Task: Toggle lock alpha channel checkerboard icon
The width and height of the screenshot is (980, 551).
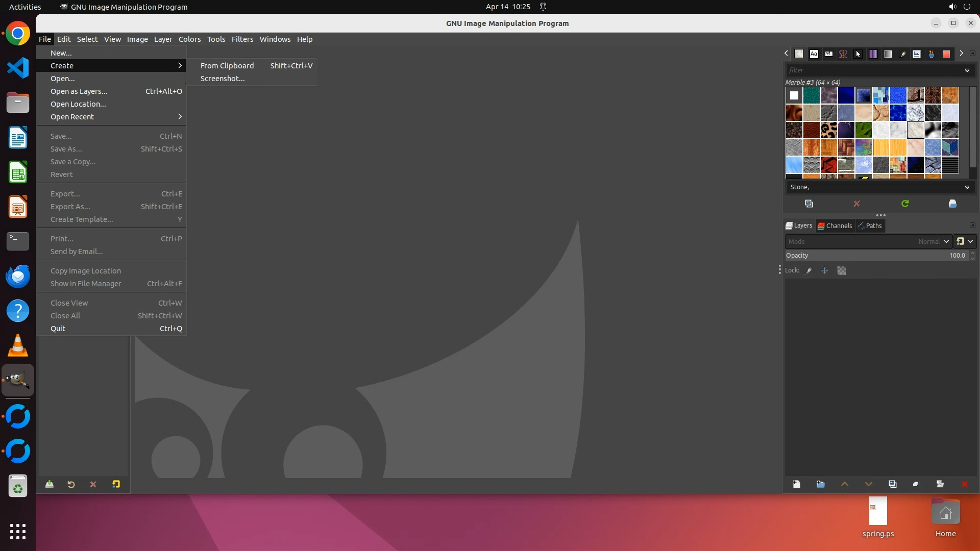Action: (x=842, y=270)
